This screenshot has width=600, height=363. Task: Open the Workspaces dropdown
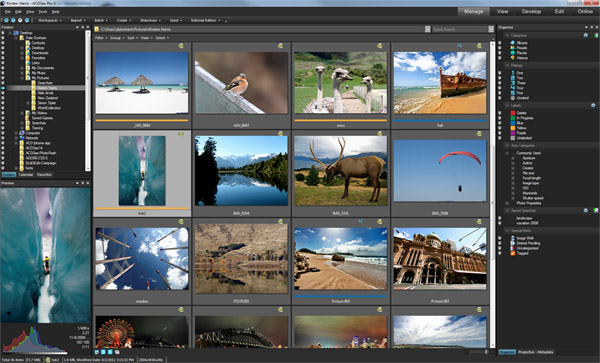[x=50, y=20]
